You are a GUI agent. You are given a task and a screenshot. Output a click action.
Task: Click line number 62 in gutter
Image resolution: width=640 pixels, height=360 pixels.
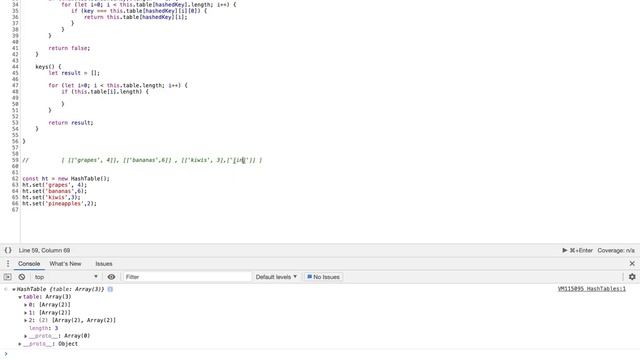pyautogui.click(x=15, y=179)
